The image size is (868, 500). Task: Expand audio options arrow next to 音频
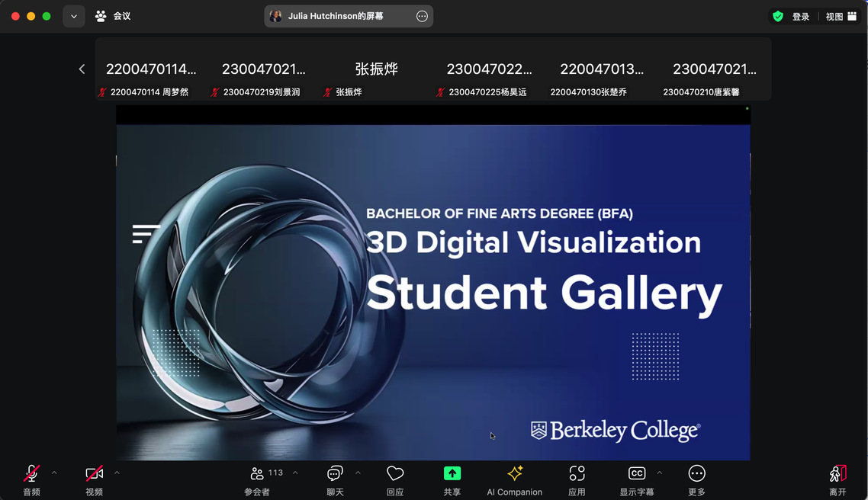[x=54, y=473]
